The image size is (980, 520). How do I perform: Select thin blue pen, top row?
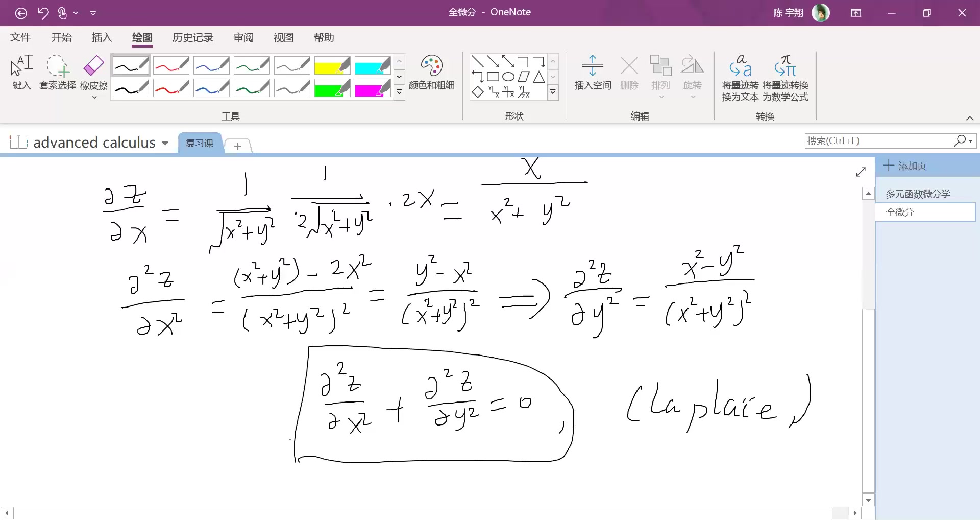point(211,65)
